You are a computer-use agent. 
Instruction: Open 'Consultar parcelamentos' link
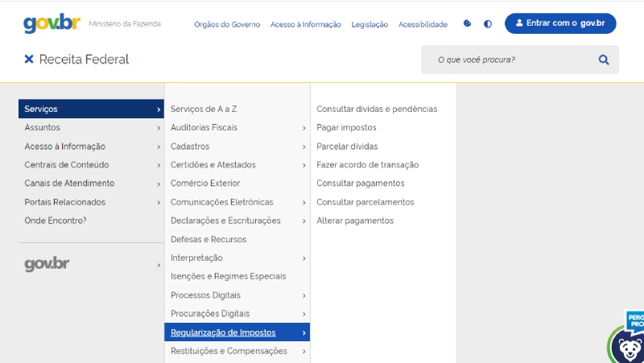tap(365, 202)
